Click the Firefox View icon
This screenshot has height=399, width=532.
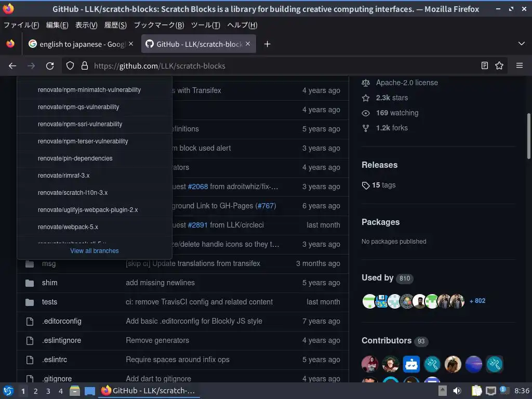coord(10,44)
